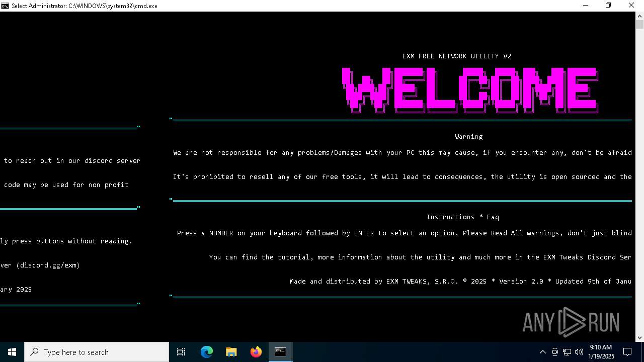Click the pink WELCOME banner
The width and height of the screenshot is (644, 362).
pyautogui.click(x=470, y=90)
